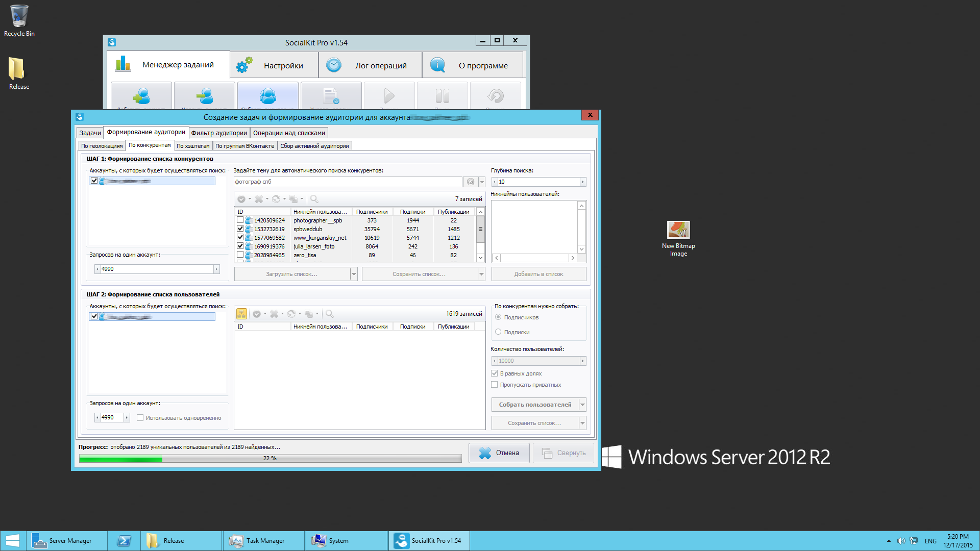Click the speaker volume icon in system tray
Image resolution: width=980 pixels, height=551 pixels.
pos(901,541)
